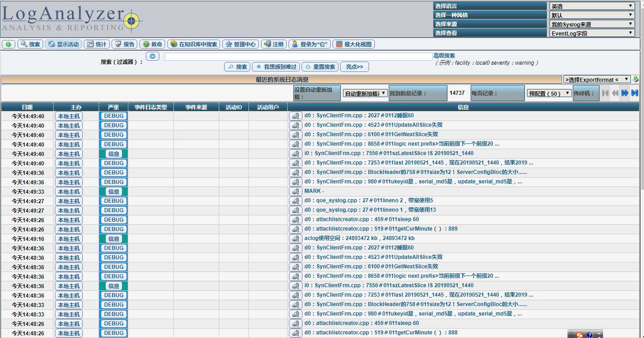Open details icon for 14:49:26 sleep 60 row
This screenshot has width=644, height=338.
[x=295, y=220]
